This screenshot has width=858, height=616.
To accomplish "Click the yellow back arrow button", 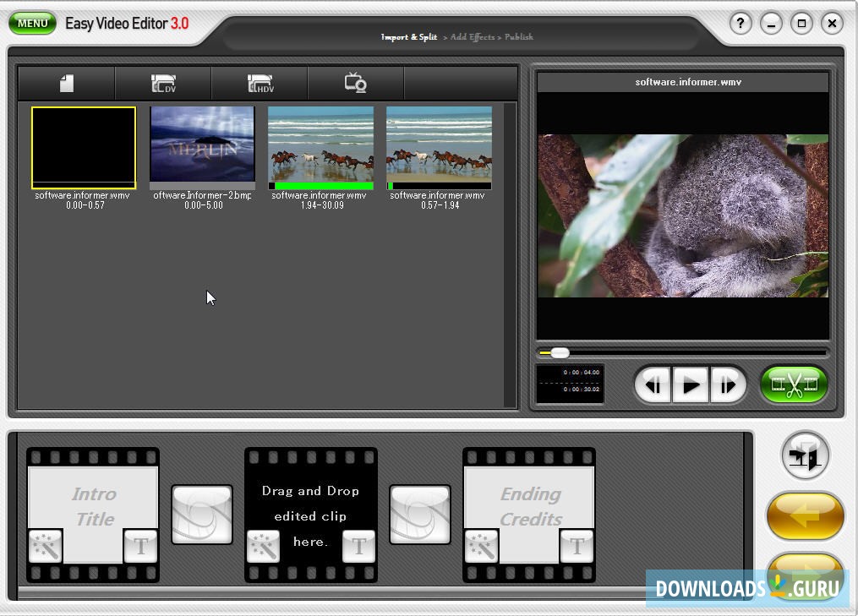I will coord(805,516).
